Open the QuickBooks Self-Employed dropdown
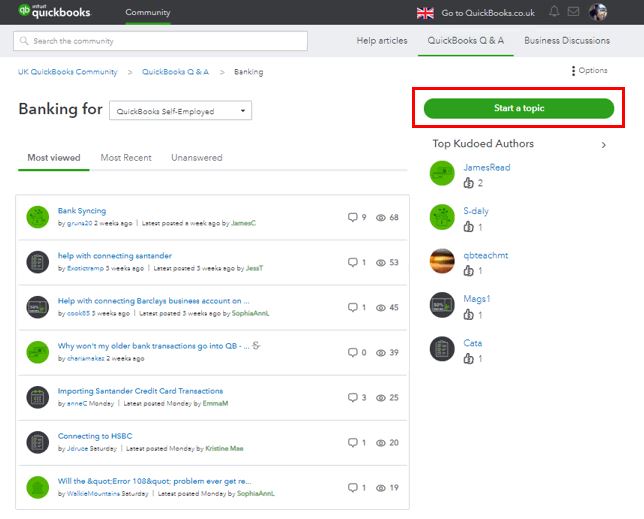644x519 pixels. click(x=180, y=111)
